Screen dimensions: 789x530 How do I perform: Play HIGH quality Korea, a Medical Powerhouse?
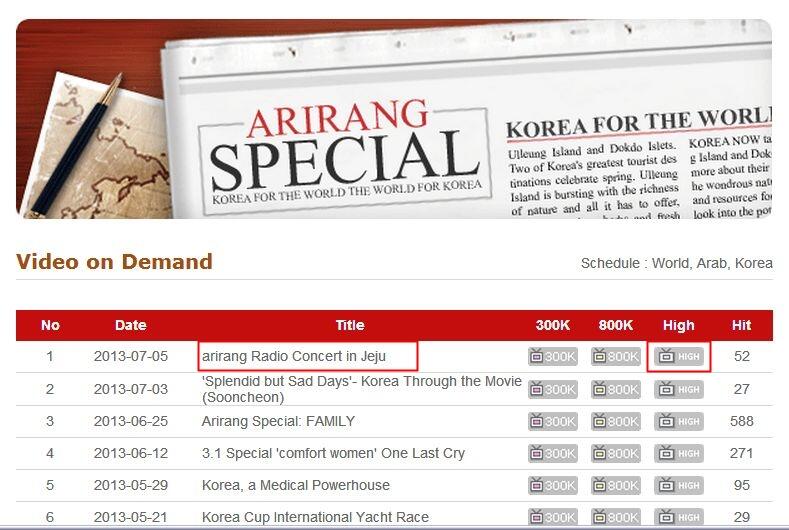click(x=678, y=485)
